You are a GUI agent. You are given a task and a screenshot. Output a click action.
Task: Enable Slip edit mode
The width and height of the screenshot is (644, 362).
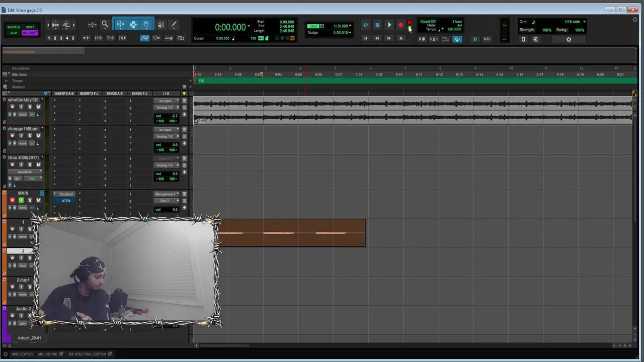pyautogui.click(x=14, y=33)
